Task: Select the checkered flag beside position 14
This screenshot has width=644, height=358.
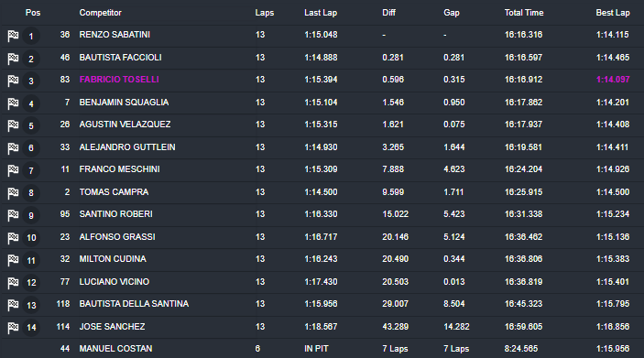Action: tap(13, 328)
